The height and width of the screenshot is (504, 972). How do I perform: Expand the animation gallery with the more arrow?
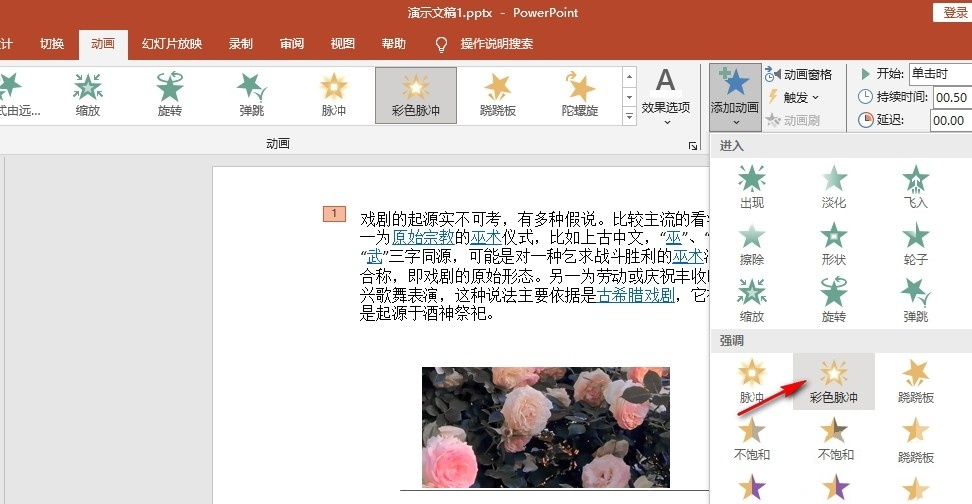[x=629, y=117]
